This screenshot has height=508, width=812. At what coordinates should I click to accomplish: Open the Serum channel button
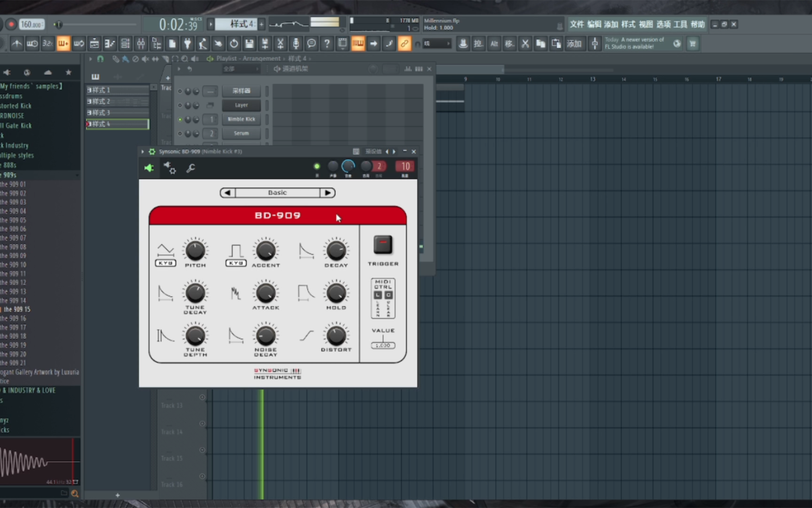(x=242, y=133)
